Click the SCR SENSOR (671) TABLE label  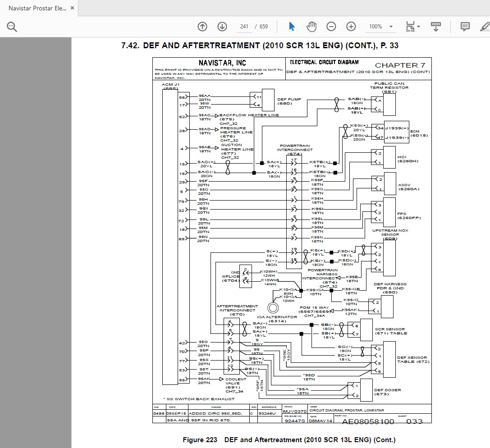click(x=391, y=331)
